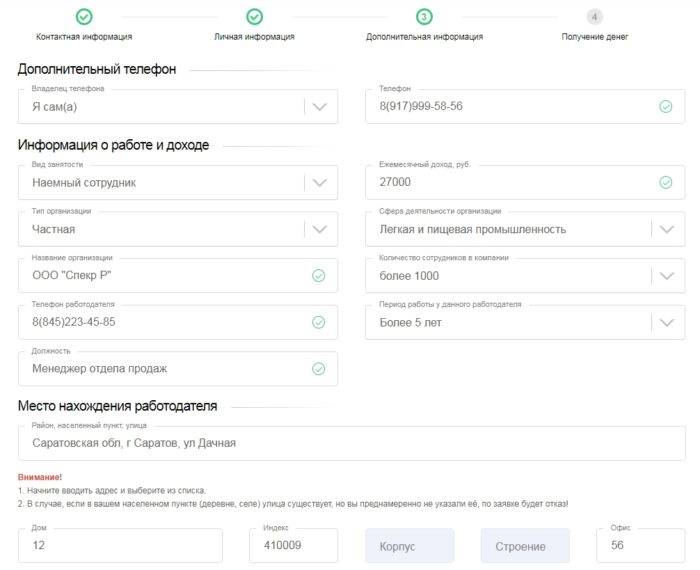Expand Сфера деятельности организации dropdown
Image resolution: width=700 pixels, height=570 pixels.
point(665,229)
